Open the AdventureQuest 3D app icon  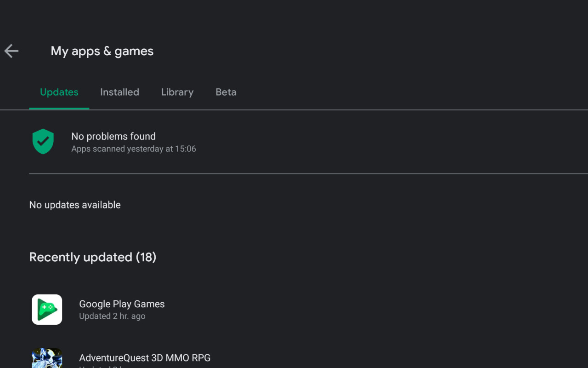47,358
